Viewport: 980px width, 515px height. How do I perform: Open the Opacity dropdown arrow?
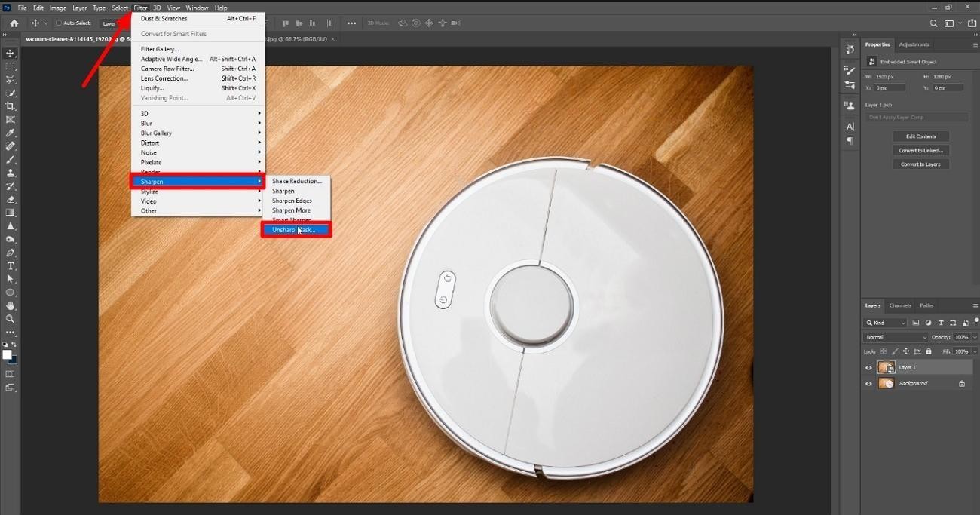click(974, 337)
